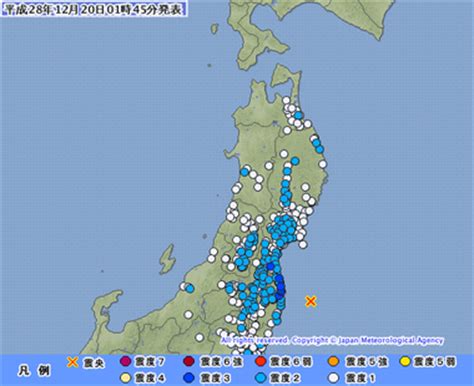The image size is (474, 386).
Task: Click the 震度1 legend label text
Action: coord(360,378)
